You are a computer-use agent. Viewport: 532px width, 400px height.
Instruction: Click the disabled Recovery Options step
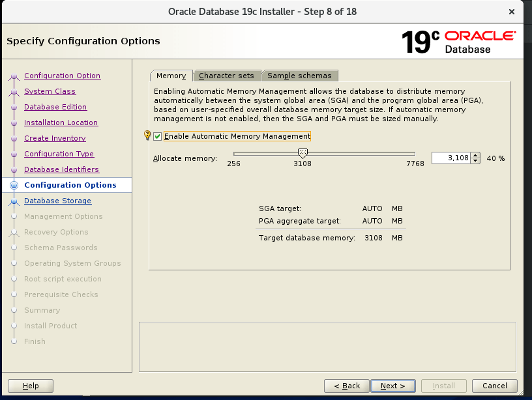[x=56, y=232]
